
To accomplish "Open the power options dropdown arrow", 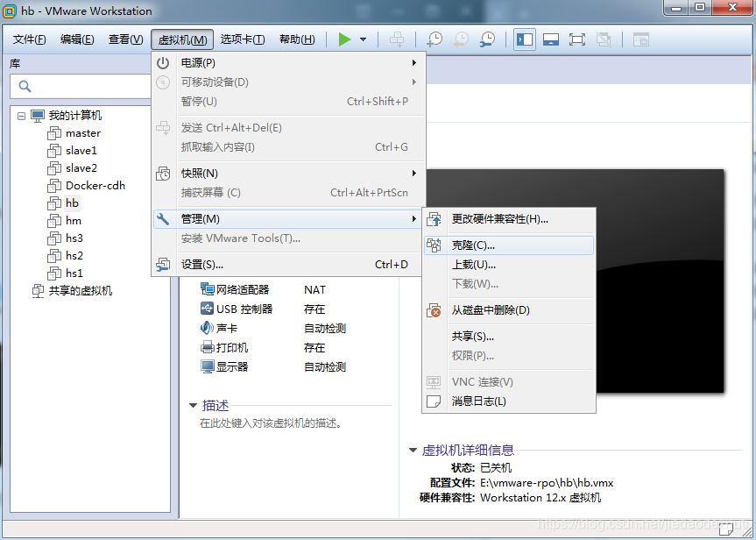I will click(x=362, y=39).
